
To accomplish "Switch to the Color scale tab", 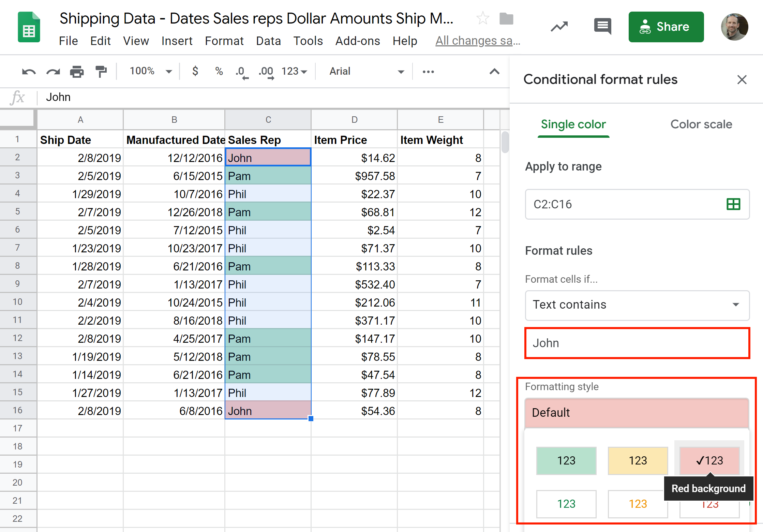I will coord(701,124).
